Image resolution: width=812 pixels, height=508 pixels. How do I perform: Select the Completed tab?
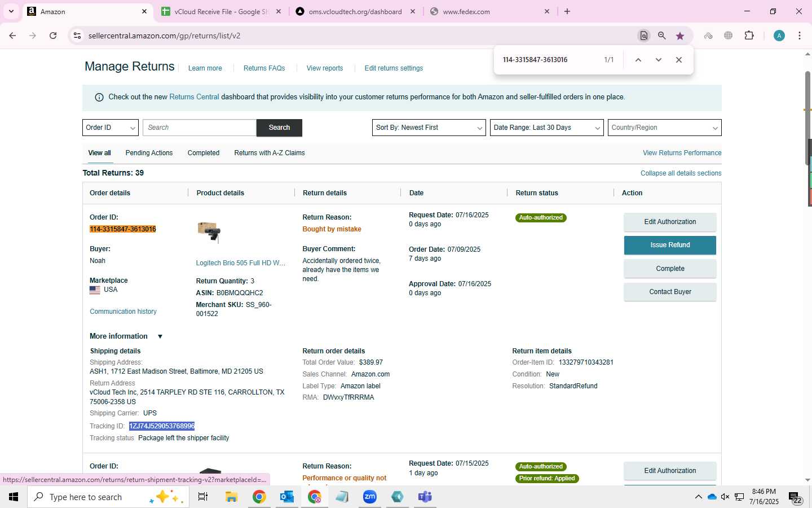(204, 153)
